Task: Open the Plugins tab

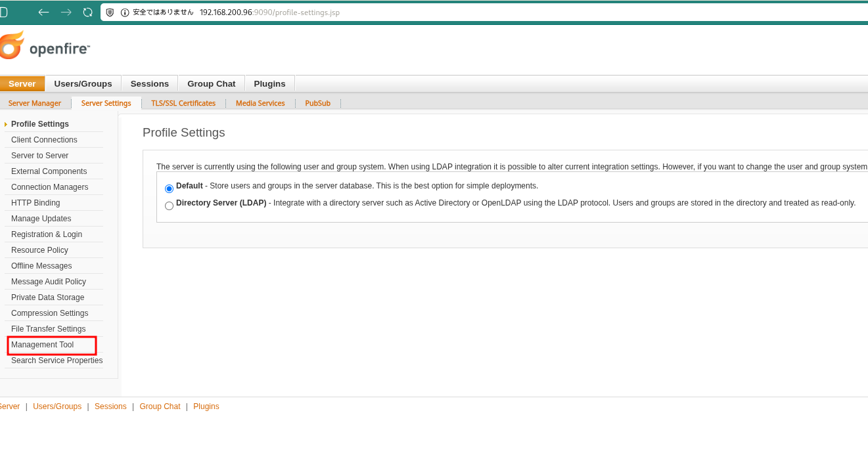Action: point(269,83)
